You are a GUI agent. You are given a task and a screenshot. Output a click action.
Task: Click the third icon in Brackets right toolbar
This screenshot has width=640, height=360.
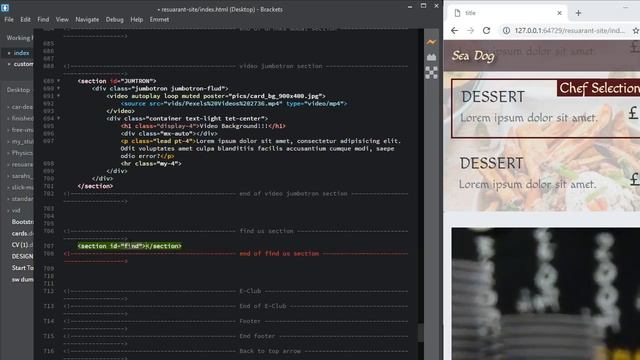tap(431, 73)
